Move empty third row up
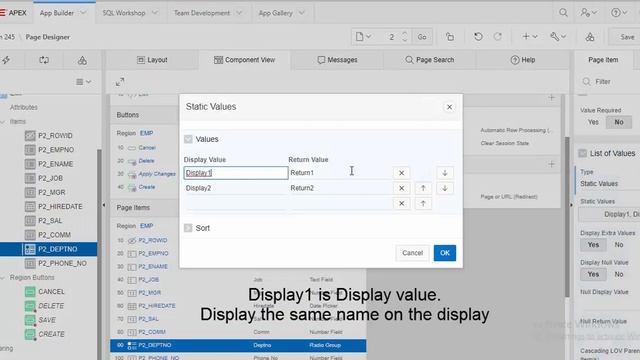Viewport: 640px width, 360px height. 423,203
